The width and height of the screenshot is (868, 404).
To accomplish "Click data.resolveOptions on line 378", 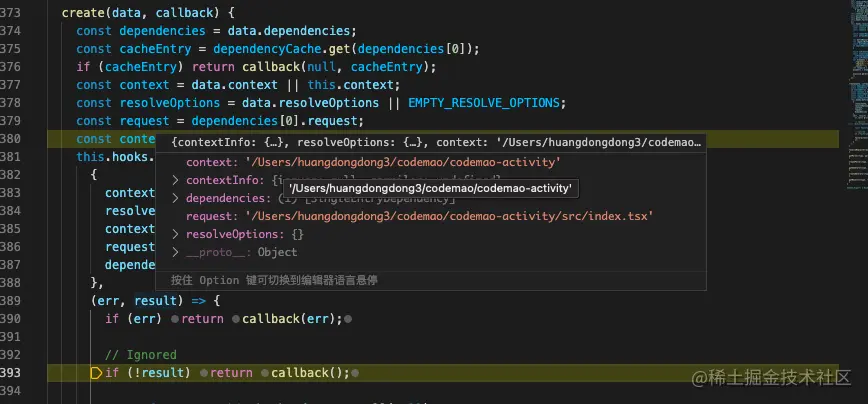I will click(x=310, y=103).
